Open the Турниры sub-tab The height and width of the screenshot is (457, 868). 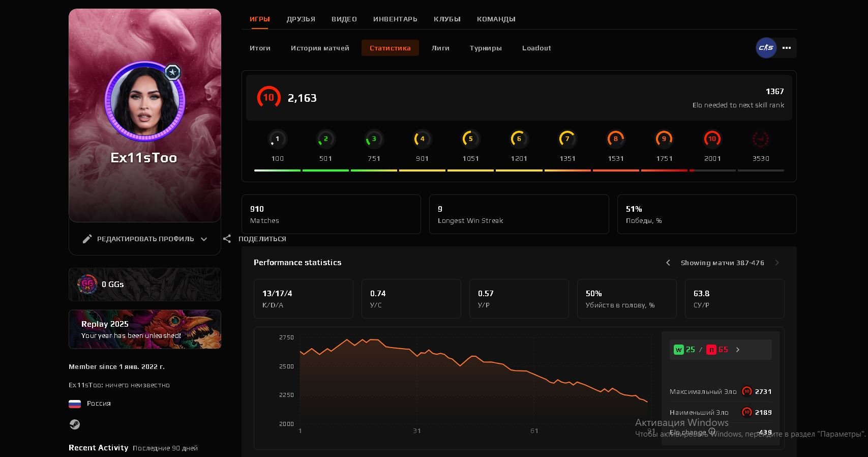pyautogui.click(x=486, y=48)
